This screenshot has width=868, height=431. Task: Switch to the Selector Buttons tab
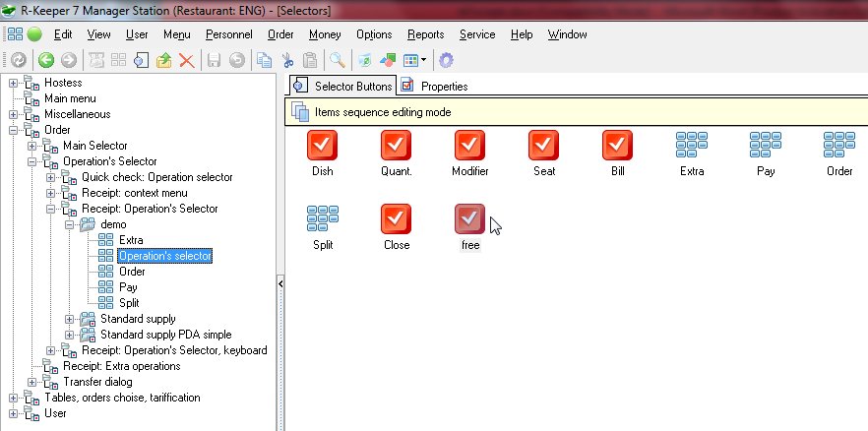tap(343, 86)
